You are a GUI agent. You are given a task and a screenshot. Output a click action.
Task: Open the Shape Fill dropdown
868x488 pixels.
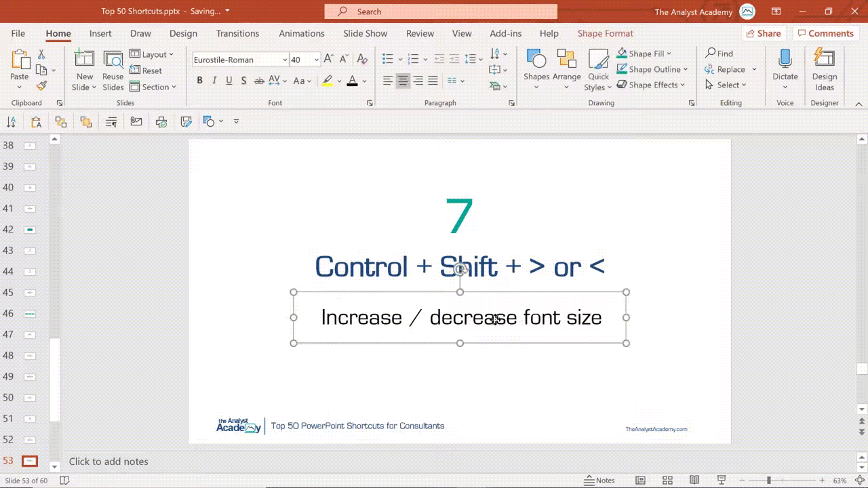(x=669, y=54)
